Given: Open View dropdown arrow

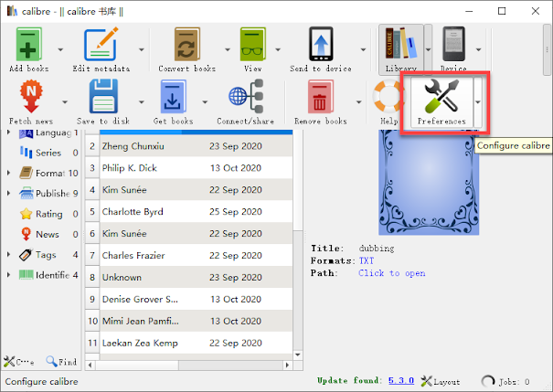Looking at the screenshot, I should 278,49.
